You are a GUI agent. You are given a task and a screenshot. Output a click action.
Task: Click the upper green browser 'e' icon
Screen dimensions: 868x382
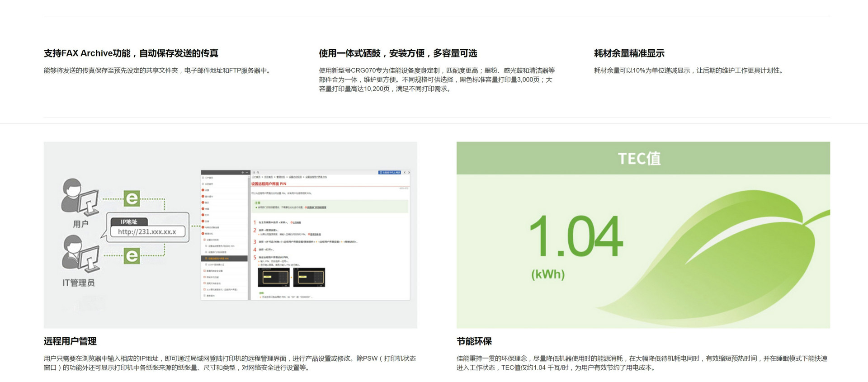pyautogui.click(x=132, y=198)
